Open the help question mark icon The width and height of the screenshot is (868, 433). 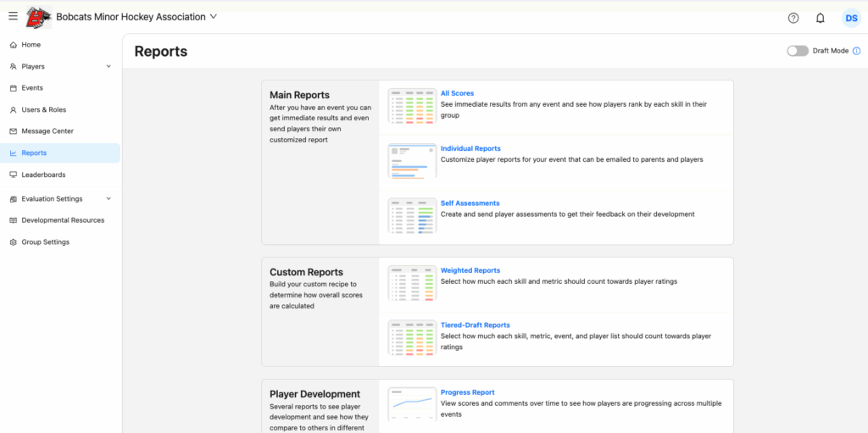click(x=793, y=18)
